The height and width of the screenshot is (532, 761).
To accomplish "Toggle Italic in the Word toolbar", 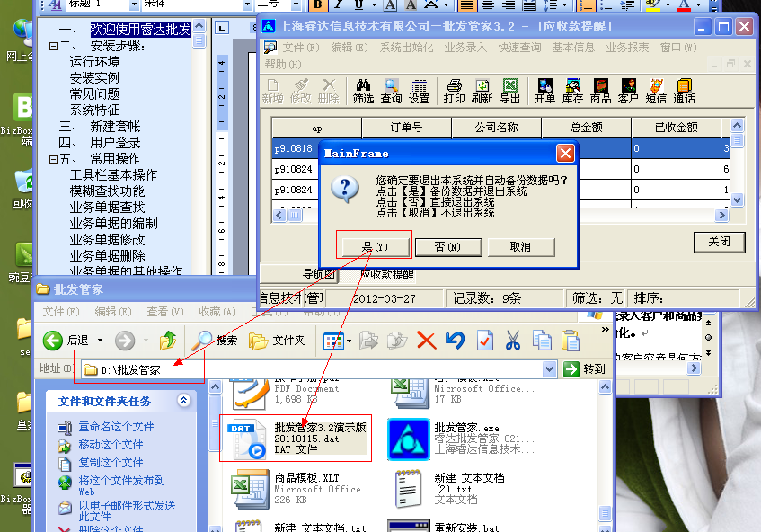I will click(x=339, y=4).
